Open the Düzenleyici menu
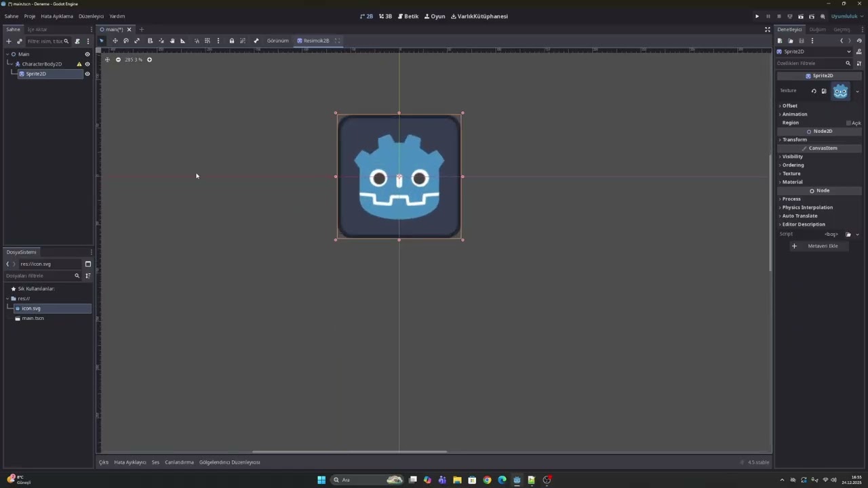The image size is (868, 488). 91,16
